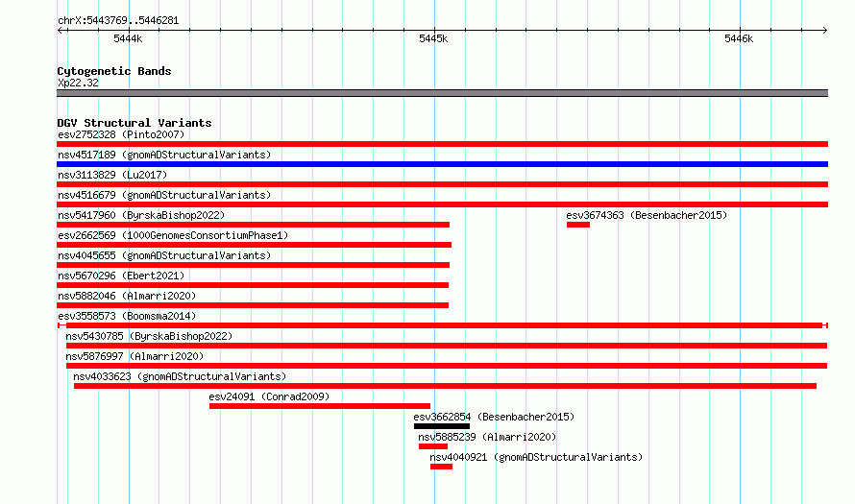The image size is (855, 504).
Task: Open nsv4033623 (gnomADStructuralVariants) label
Action: pyautogui.click(x=180, y=376)
